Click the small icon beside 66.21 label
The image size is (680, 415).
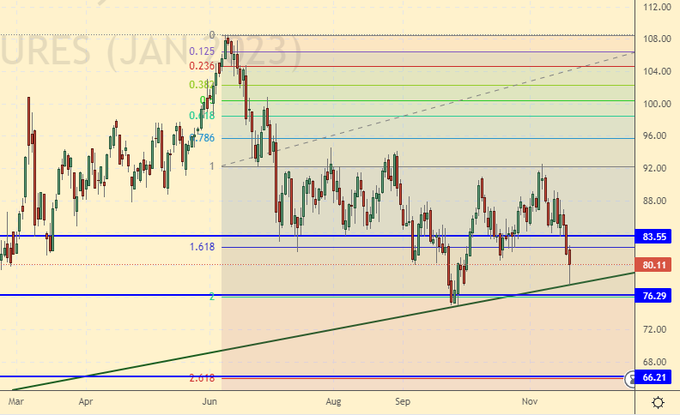(x=629, y=379)
